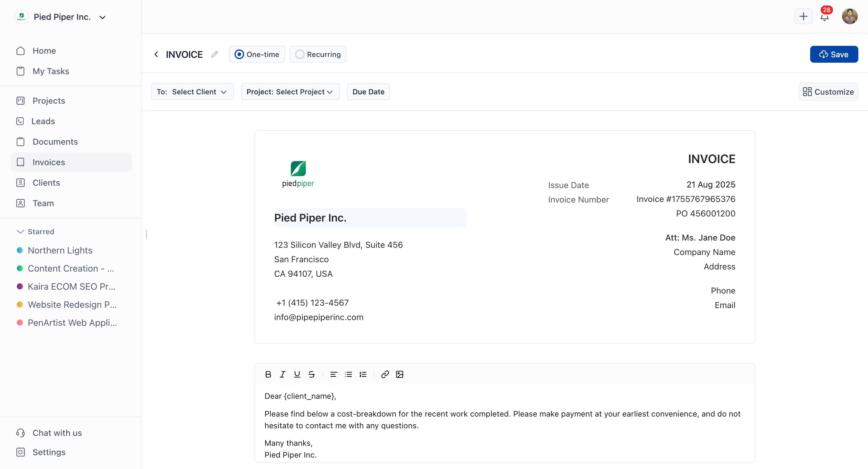Insert a link via toolbar icon
This screenshot has width=868, height=469.
pyautogui.click(x=385, y=374)
